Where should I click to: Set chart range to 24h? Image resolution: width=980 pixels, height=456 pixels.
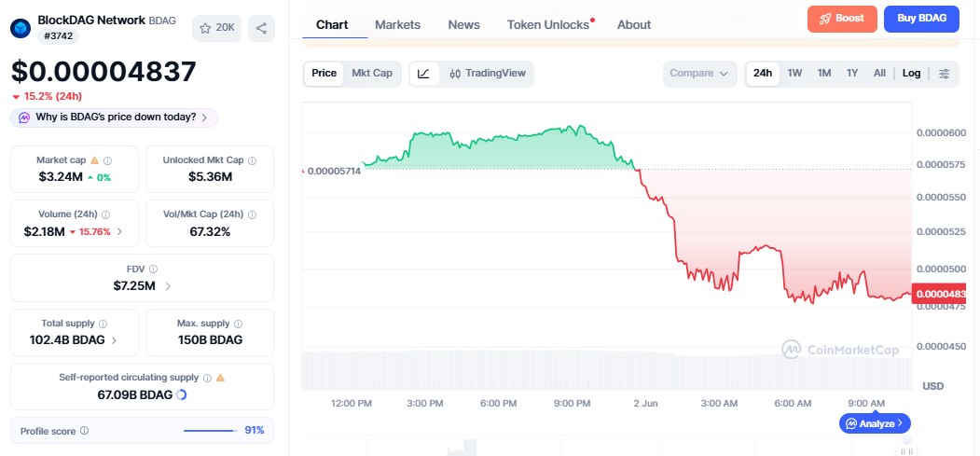[763, 73]
